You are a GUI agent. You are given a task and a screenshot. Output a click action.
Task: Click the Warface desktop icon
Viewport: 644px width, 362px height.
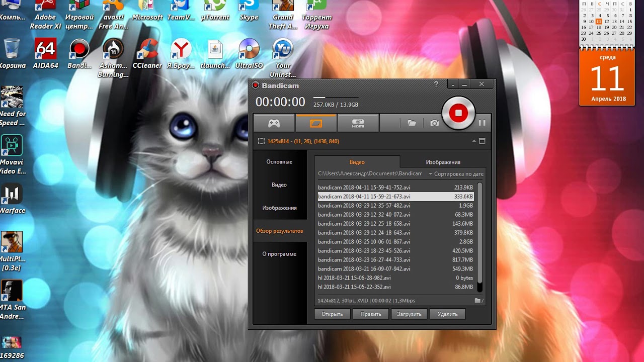(12, 199)
